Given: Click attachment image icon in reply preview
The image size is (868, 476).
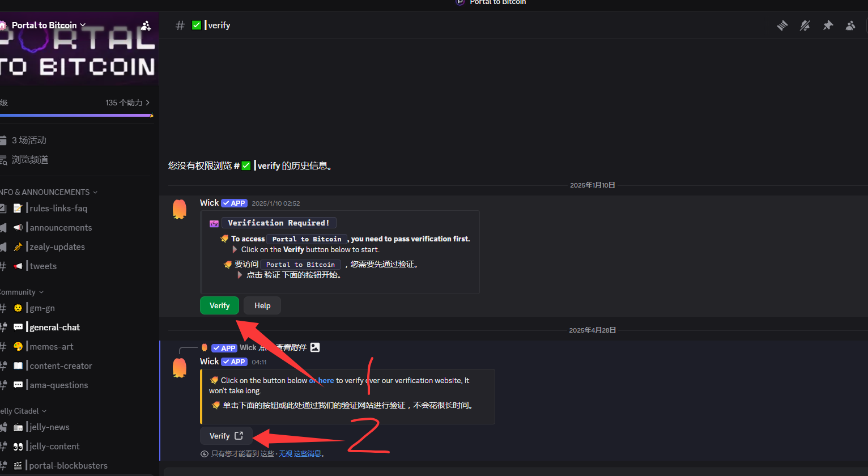Looking at the screenshot, I should 315,347.
